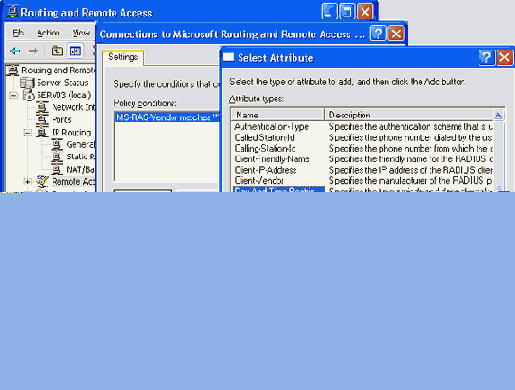Click the Routing and Remote Access title icon
The width and height of the screenshot is (515, 390).
(x=12, y=12)
